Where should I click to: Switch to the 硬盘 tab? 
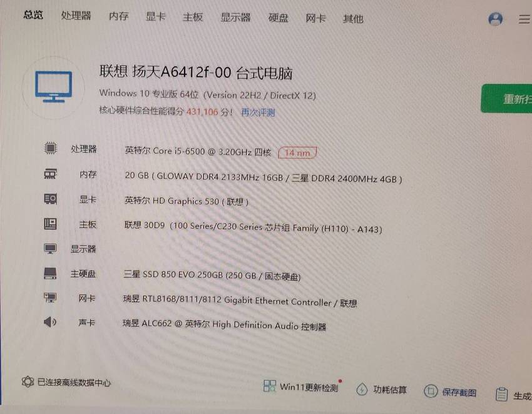(279, 18)
